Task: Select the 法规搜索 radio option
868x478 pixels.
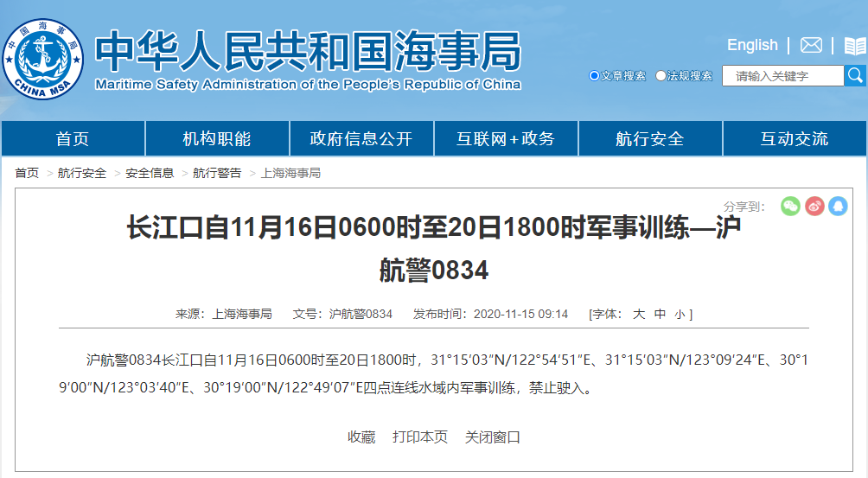Action: (661, 76)
